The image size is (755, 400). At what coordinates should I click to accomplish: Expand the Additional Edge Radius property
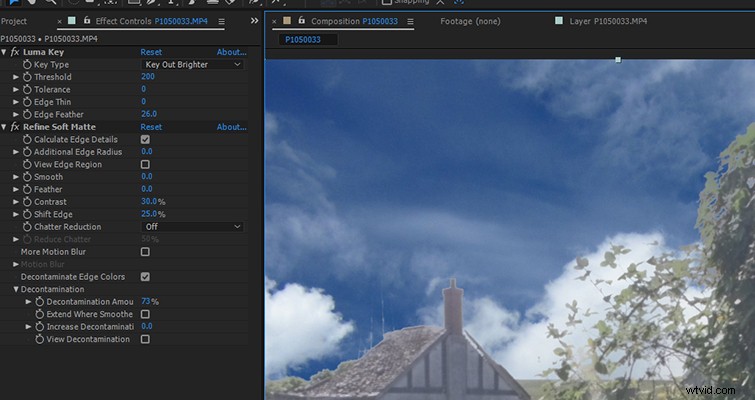[x=16, y=152]
